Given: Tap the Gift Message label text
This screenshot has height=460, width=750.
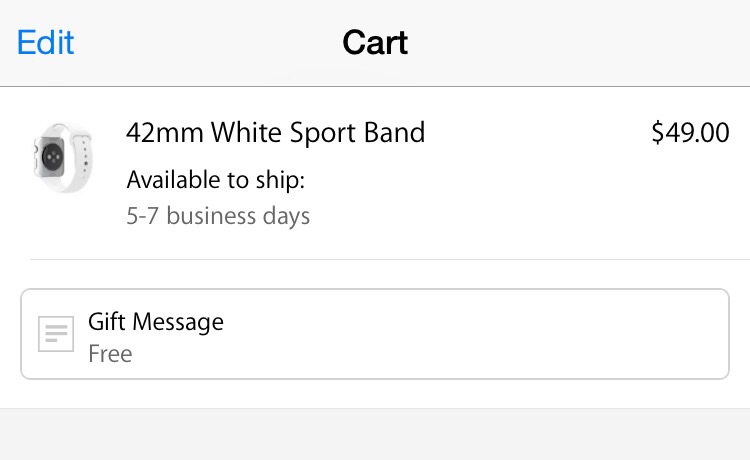Looking at the screenshot, I should [x=156, y=321].
